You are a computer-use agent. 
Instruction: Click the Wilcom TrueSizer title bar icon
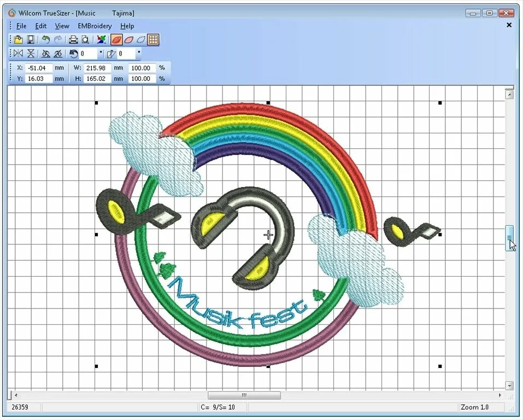tap(12, 13)
